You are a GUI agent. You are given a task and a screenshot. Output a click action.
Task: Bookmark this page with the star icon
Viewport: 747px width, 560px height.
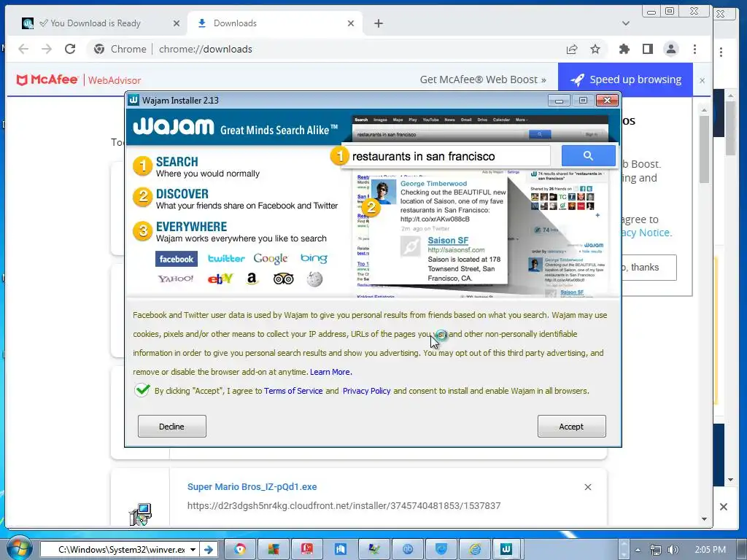coord(595,49)
